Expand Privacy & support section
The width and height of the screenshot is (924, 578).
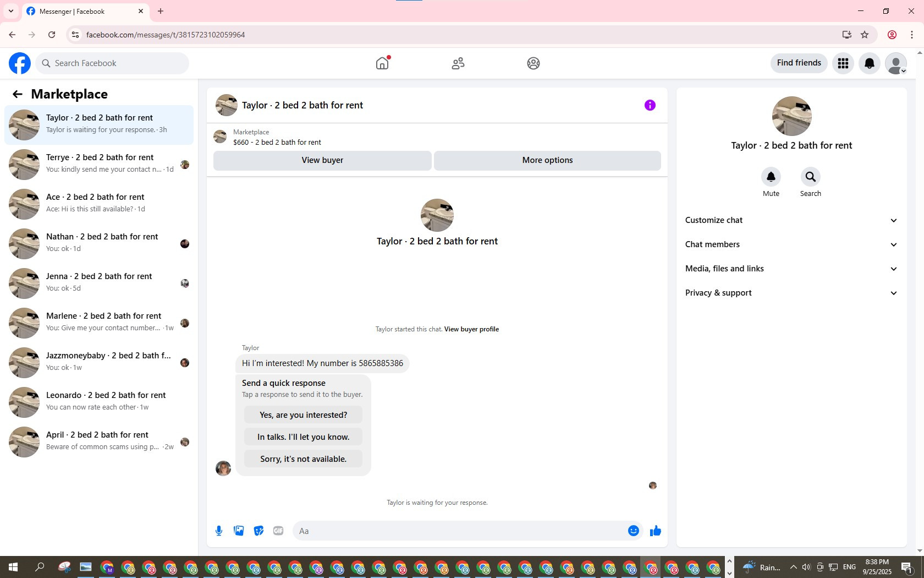(791, 293)
